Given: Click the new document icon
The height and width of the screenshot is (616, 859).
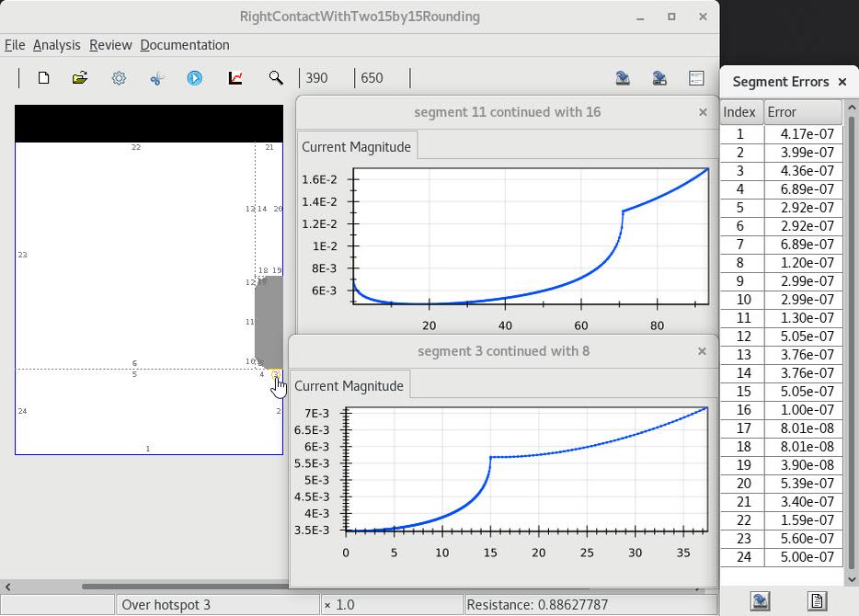Looking at the screenshot, I should pyautogui.click(x=43, y=78).
